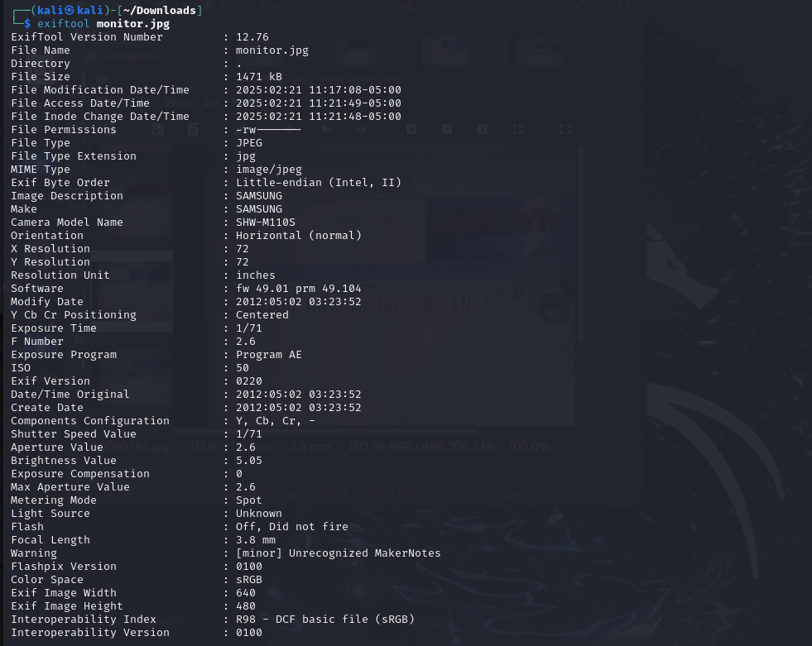This screenshot has height=646, width=812.
Task: Click the 'Resolution Unit' value 'inches'
Action: pyautogui.click(x=256, y=275)
